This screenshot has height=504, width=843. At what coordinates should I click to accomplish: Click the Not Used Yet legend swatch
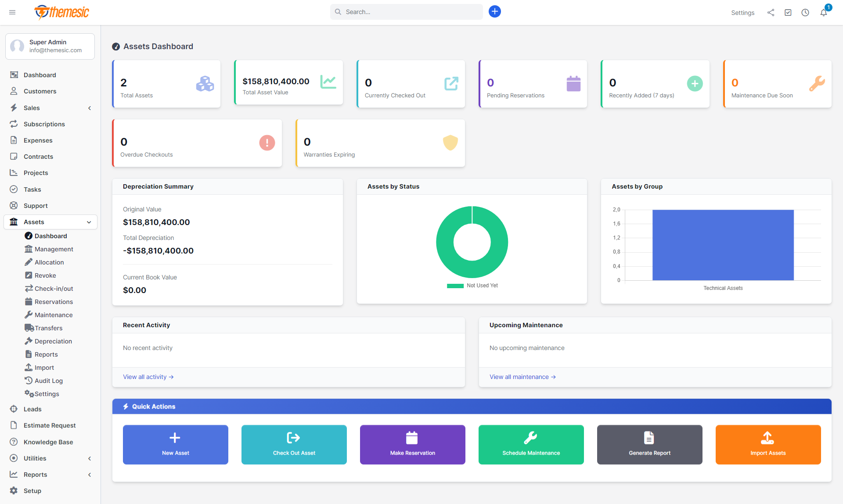[455, 286]
